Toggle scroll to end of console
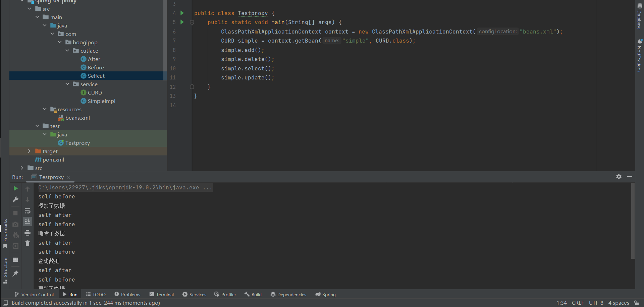Screen dimensions: 644x307 pyautogui.click(x=28, y=222)
